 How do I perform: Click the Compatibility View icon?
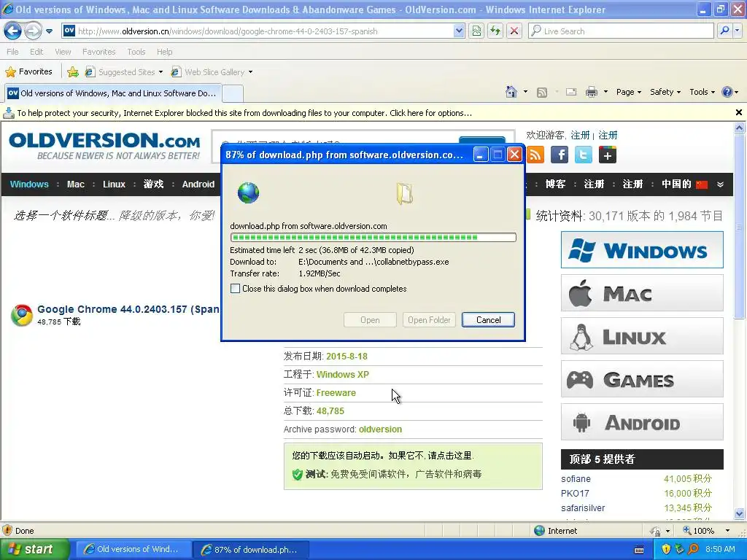click(x=476, y=31)
